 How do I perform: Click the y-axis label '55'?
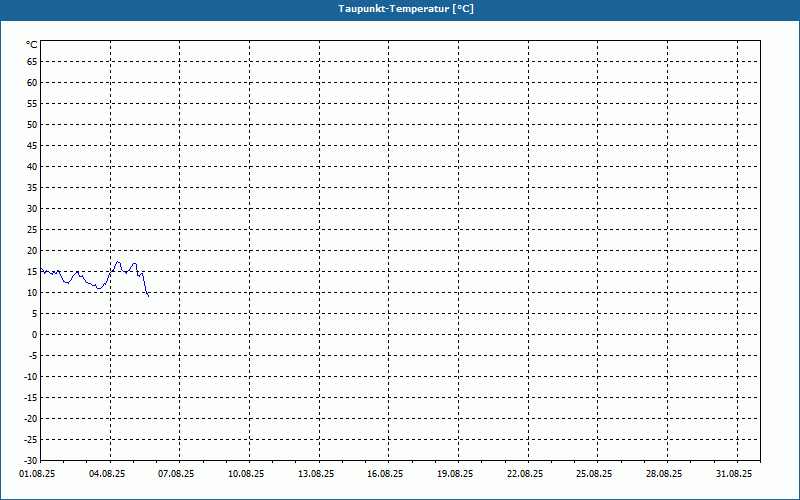click(32, 104)
